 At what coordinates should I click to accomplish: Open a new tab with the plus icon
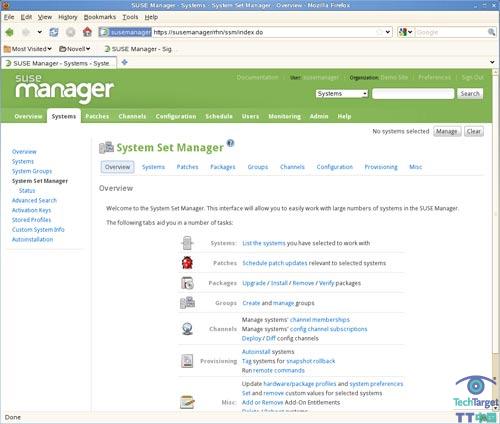pos(125,62)
